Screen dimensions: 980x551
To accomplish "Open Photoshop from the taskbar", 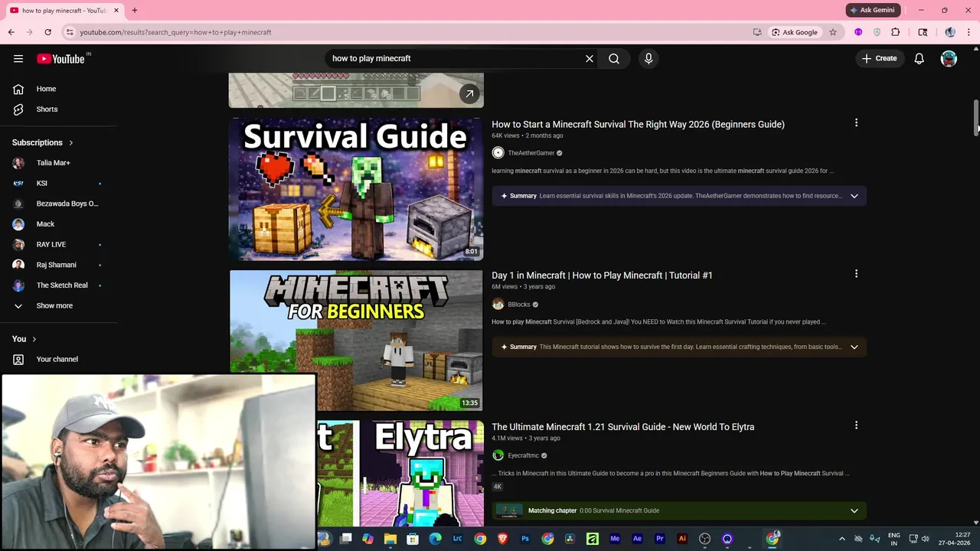I will click(x=525, y=539).
